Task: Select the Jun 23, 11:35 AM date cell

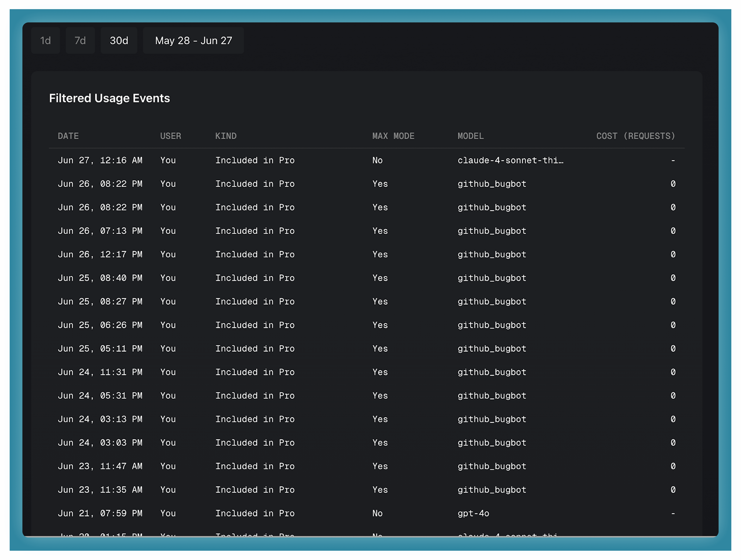Action: [x=100, y=490]
